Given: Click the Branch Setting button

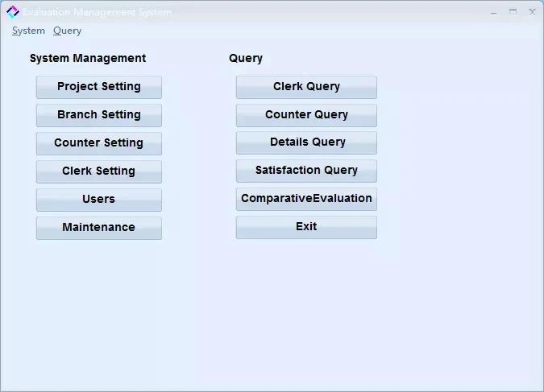Looking at the screenshot, I should click(98, 115).
